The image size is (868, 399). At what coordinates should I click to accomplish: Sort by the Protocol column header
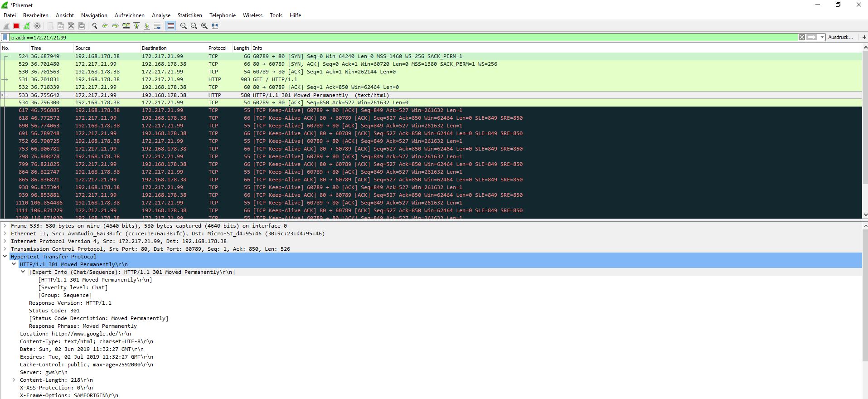(219, 48)
